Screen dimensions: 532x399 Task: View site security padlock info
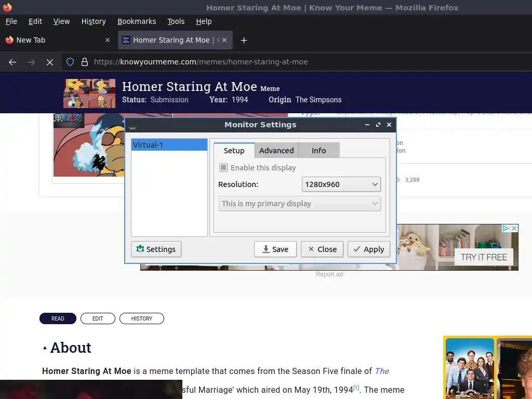coord(85,62)
